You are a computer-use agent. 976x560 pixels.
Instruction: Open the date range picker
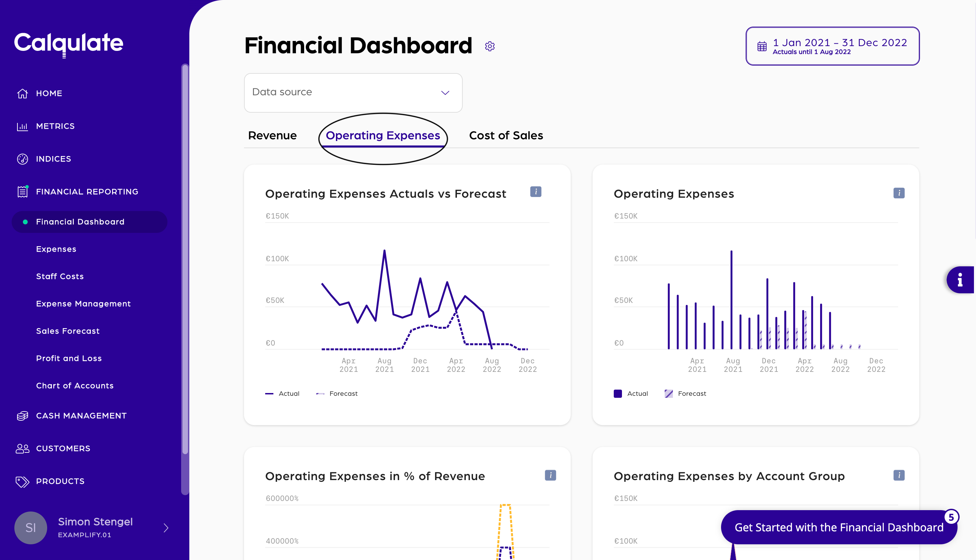click(832, 46)
